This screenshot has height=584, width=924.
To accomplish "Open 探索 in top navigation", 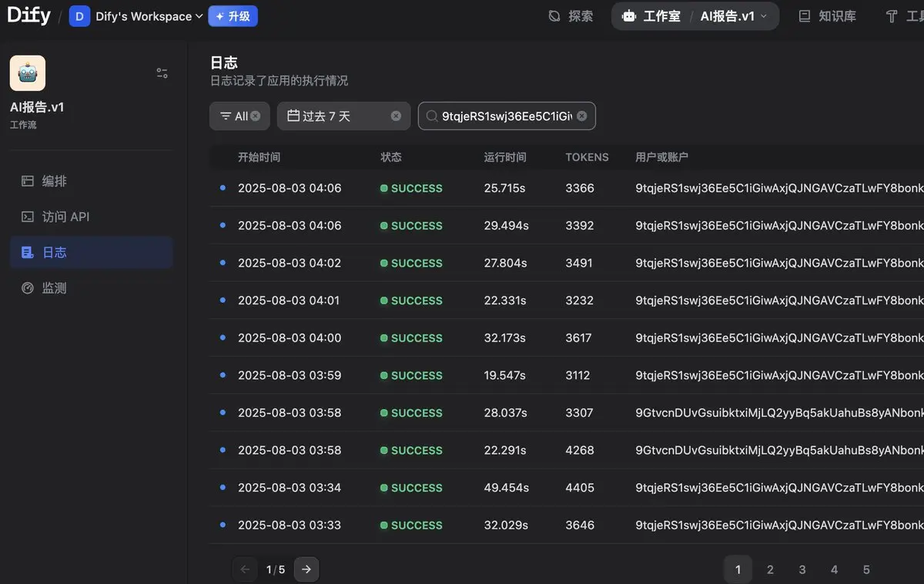I will coord(571,16).
